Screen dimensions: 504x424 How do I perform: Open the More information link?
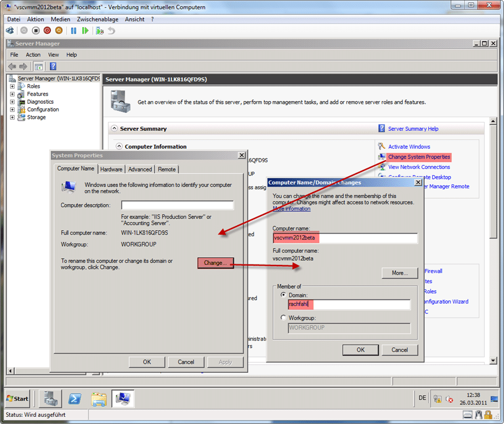pos(292,209)
